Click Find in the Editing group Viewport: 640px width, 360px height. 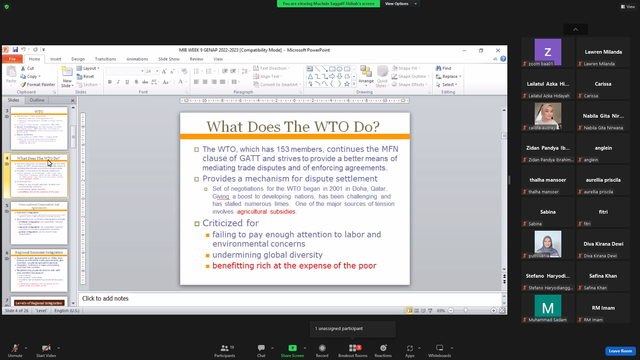pos(444,68)
